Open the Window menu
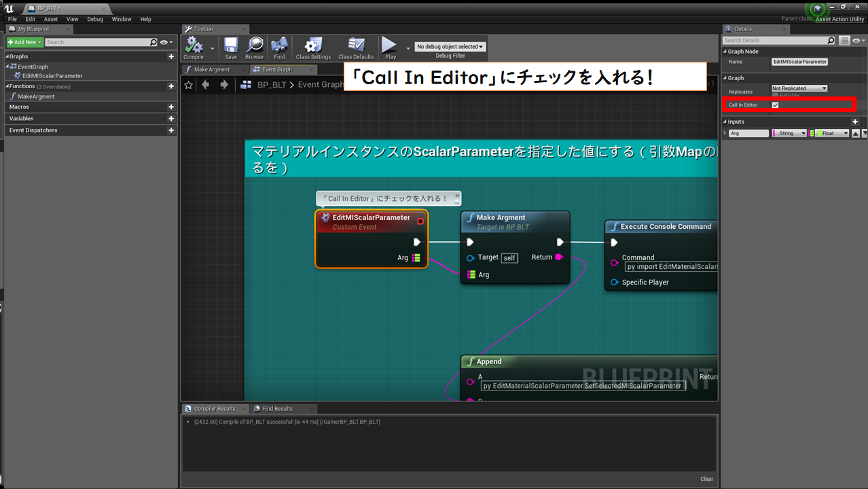Image resolution: width=868 pixels, height=489 pixels. (122, 19)
